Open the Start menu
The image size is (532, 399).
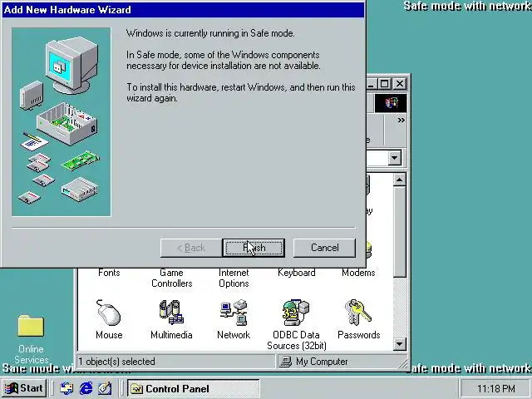coord(24,388)
